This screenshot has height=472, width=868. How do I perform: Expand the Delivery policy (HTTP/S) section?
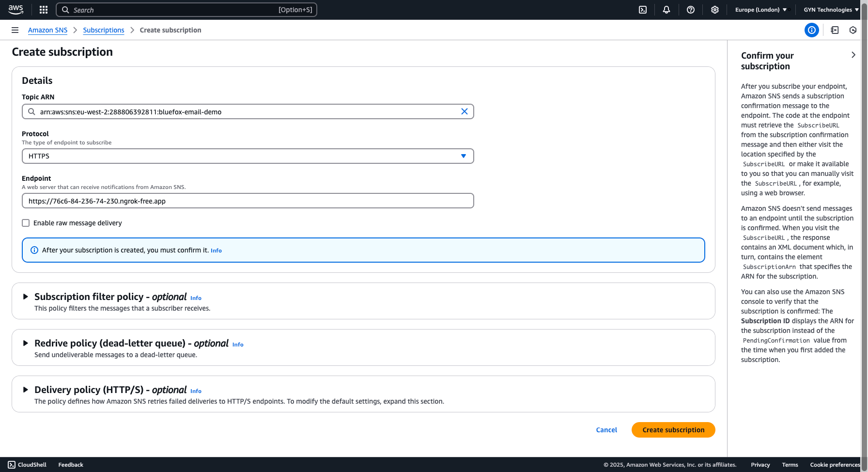coord(26,390)
